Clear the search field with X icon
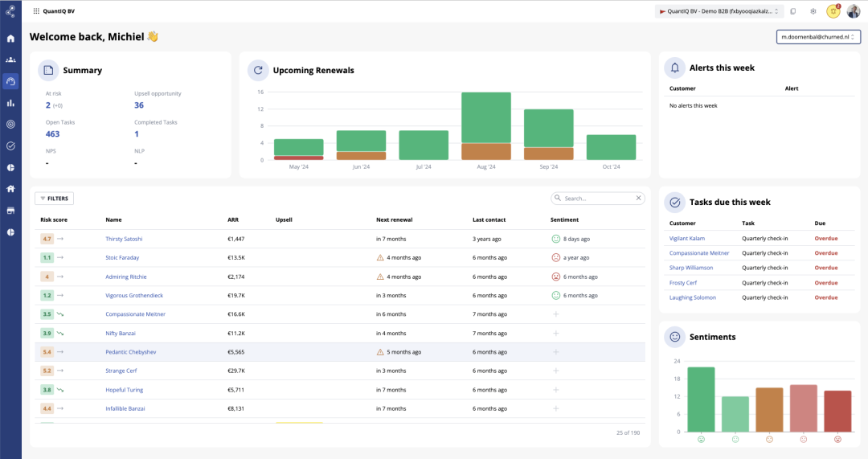This screenshot has height=459, width=868. (638, 199)
